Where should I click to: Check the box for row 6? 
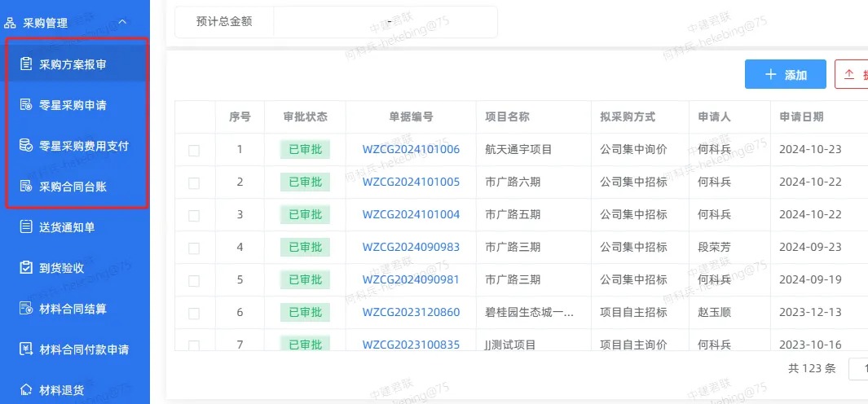click(194, 313)
